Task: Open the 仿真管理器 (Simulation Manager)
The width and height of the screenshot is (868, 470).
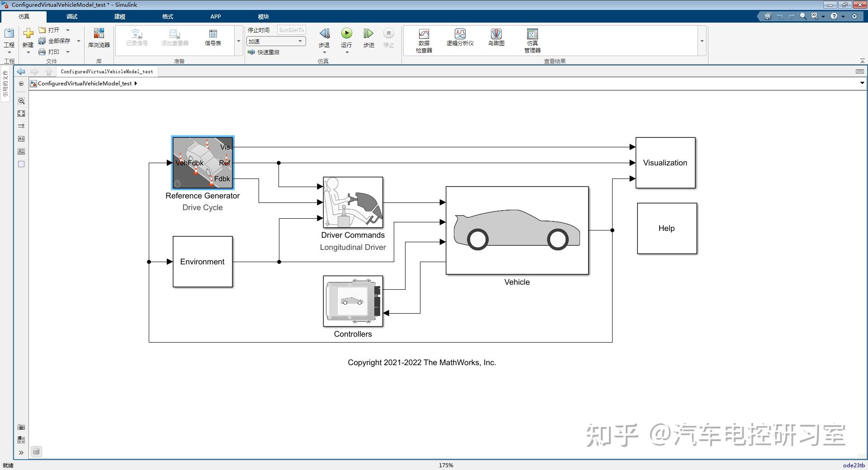Action: [532, 40]
